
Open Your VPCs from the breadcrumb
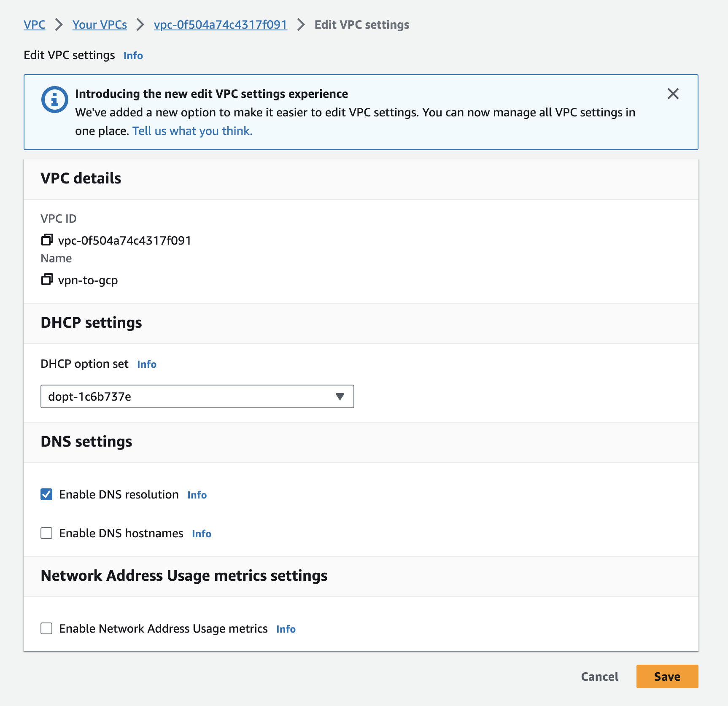pos(100,24)
